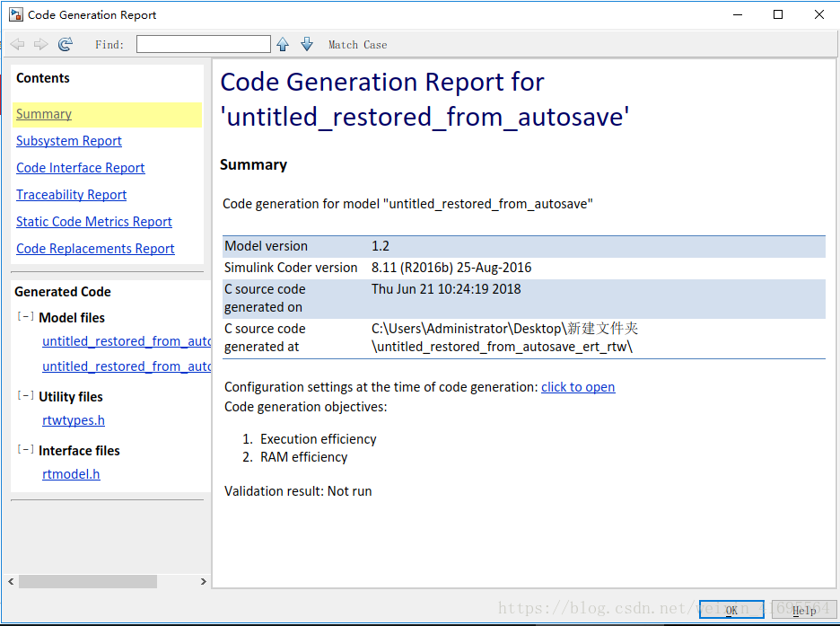Collapse the Utility files section
Image resolution: width=840 pixels, height=626 pixels.
coord(25,396)
